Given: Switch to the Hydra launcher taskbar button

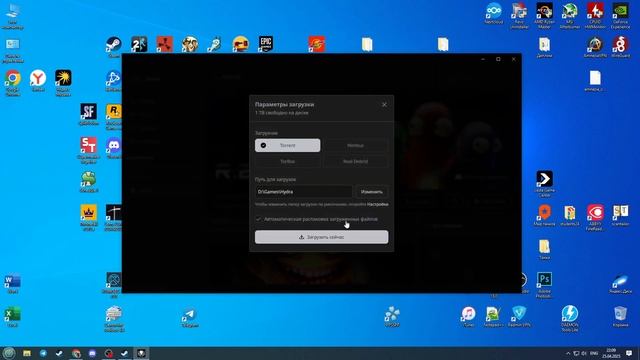Looking at the screenshot, I should click(141, 353).
